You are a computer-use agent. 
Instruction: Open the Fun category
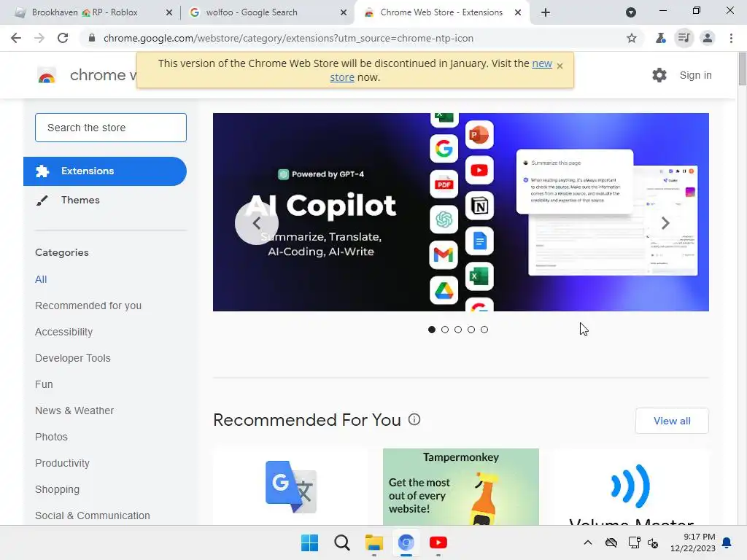(44, 384)
